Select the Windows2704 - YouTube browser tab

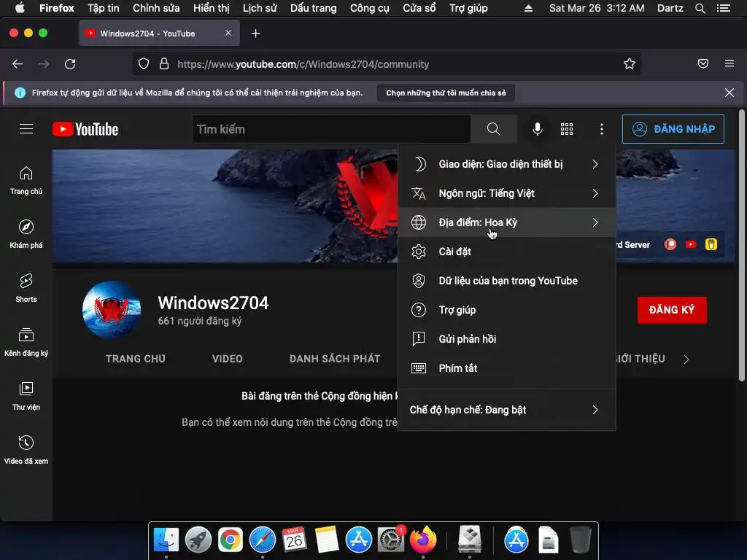click(159, 34)
